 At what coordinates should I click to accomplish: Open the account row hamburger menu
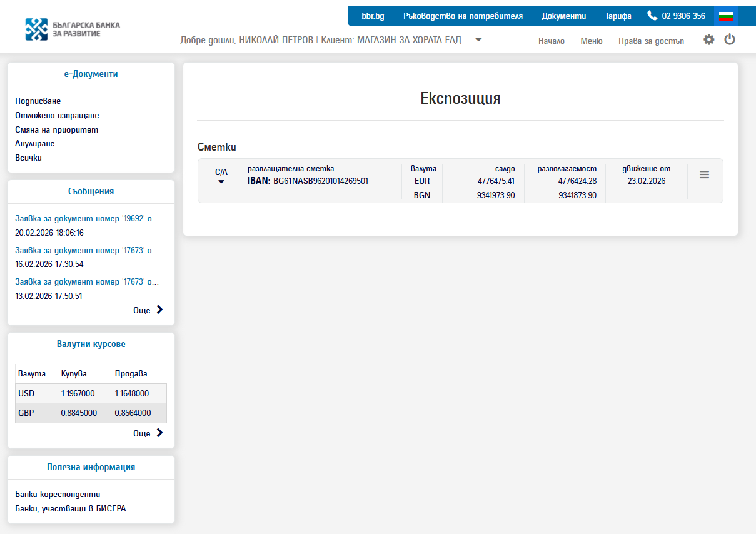click(x=704, y=175)
